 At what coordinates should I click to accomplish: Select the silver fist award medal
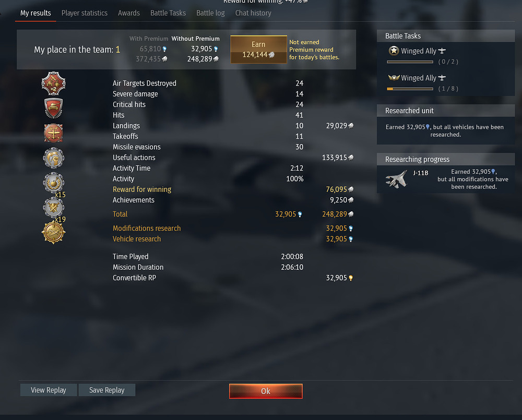pyautogui.click(x=53, y=158)
